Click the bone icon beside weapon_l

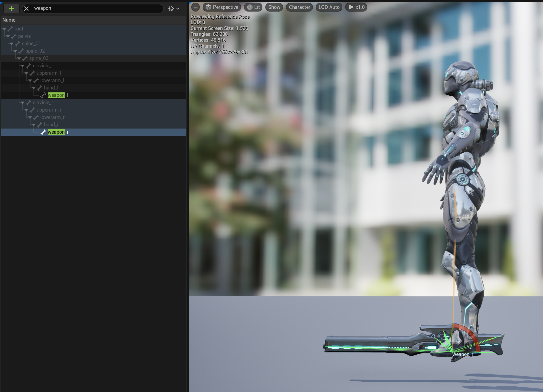point(43,95)
